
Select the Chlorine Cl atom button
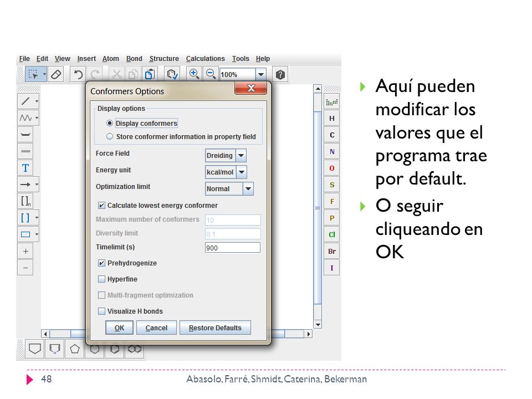[332, 235]
